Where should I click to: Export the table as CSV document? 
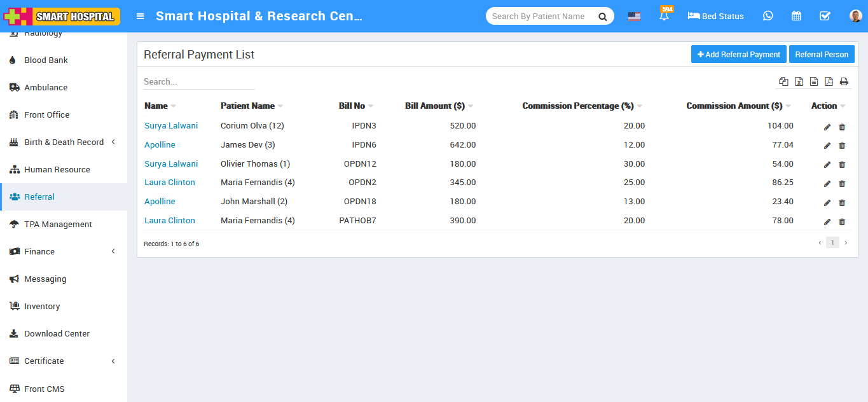point(814,81)
